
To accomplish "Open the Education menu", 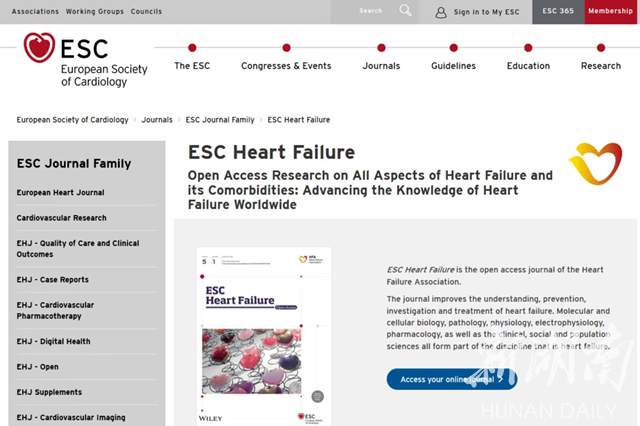I will pyautogui.click(x=528, y=66).
